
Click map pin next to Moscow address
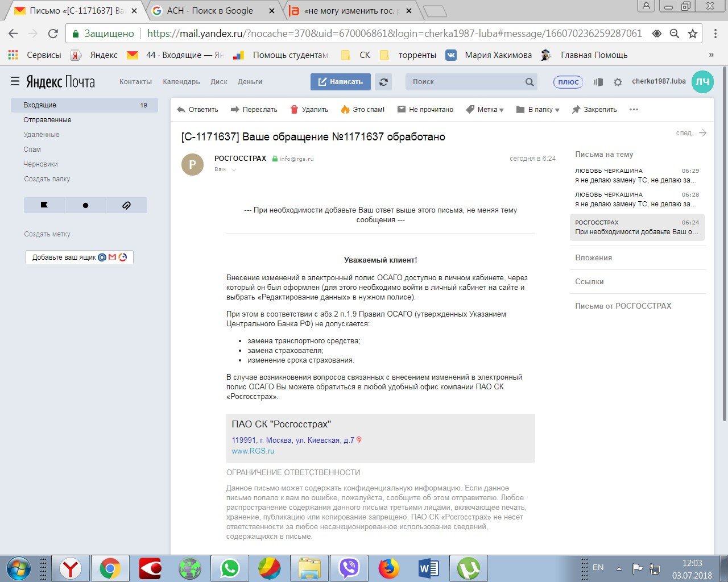pos(359,440)
